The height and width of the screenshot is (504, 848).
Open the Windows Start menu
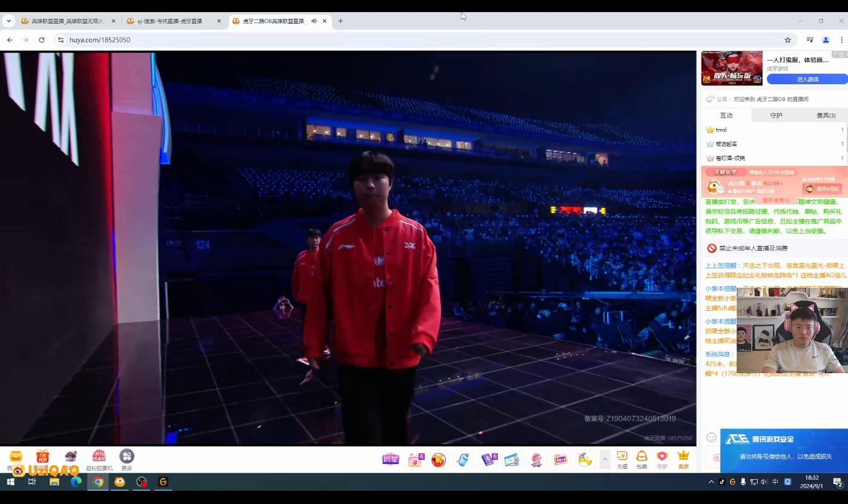[x=10, y=482]
